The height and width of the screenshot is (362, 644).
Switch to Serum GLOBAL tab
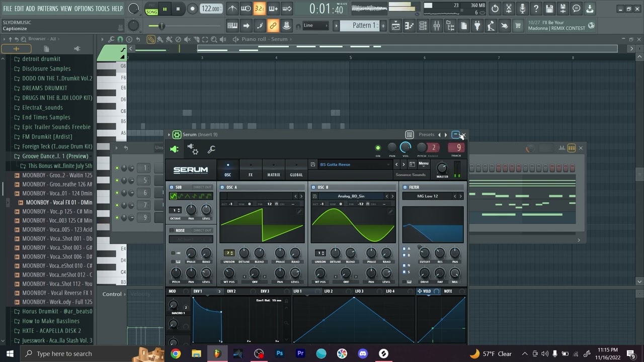point(296,170)
